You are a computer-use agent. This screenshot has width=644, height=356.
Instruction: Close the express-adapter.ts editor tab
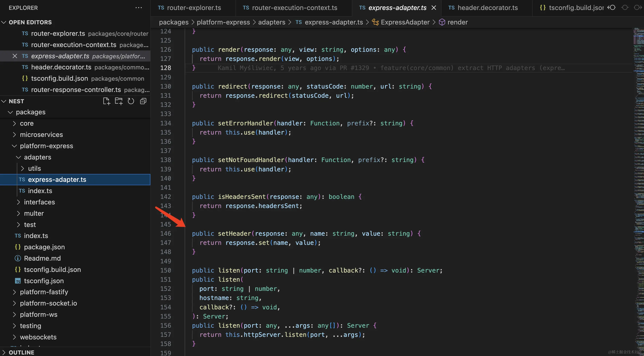(x=434, y=8)
